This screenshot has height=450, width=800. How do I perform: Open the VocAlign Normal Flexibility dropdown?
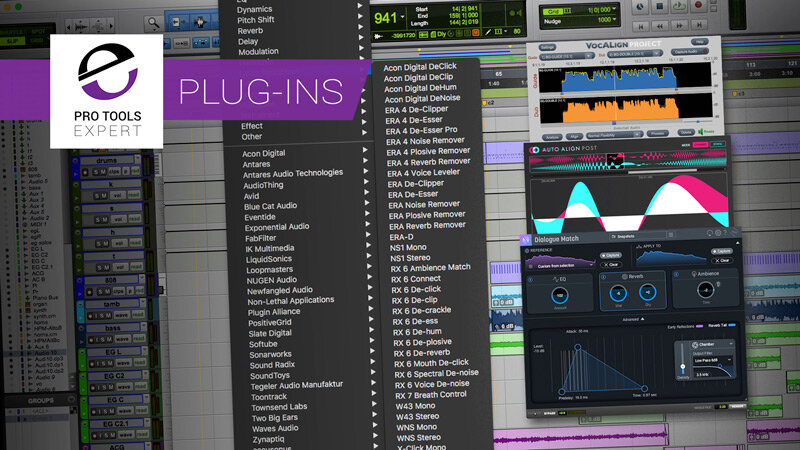(x=614, y=135)
